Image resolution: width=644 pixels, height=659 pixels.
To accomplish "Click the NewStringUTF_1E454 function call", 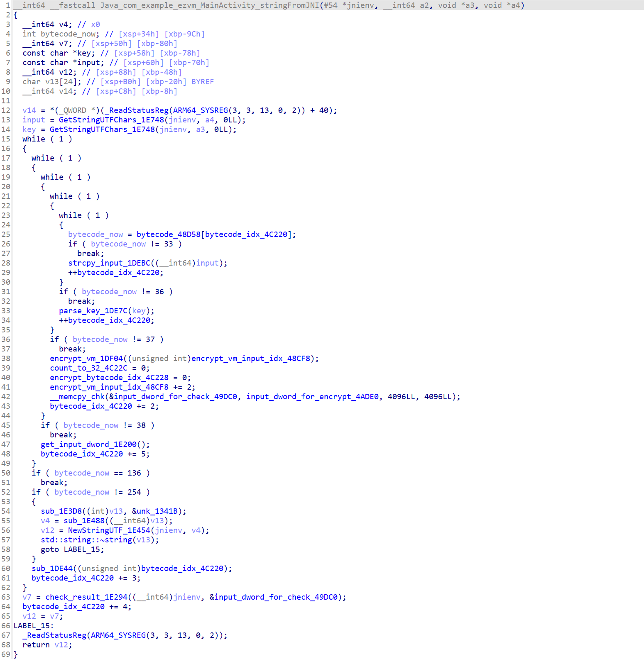I will pyautogui.click(x=109, y=530).
